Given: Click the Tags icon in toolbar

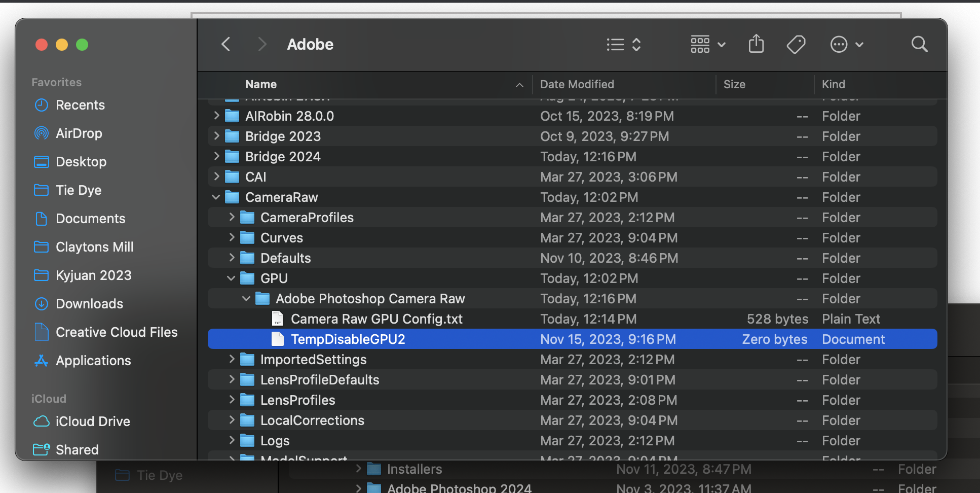Looking at the screenshot, I should tap(796, 44).
